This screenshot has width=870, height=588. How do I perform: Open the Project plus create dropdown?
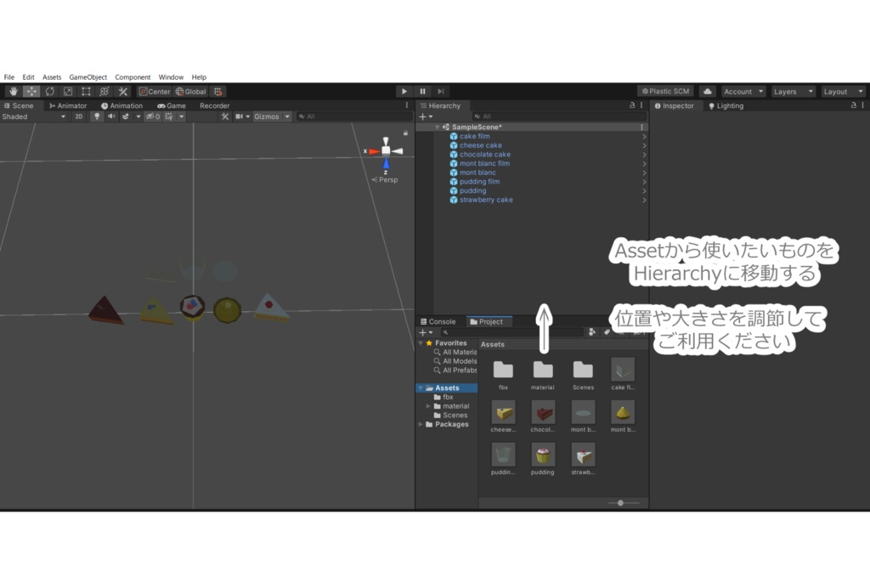[x=426, y=332]
